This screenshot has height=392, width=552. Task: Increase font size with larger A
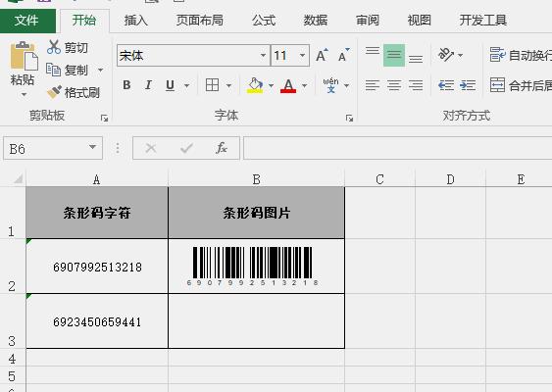322,55
